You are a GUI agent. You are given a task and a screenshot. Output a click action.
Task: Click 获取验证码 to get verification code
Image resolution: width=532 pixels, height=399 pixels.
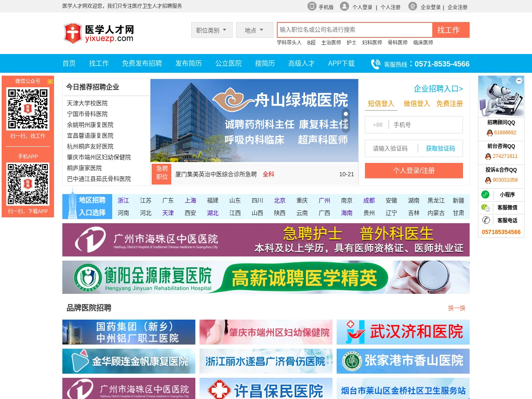pos(441,148)
